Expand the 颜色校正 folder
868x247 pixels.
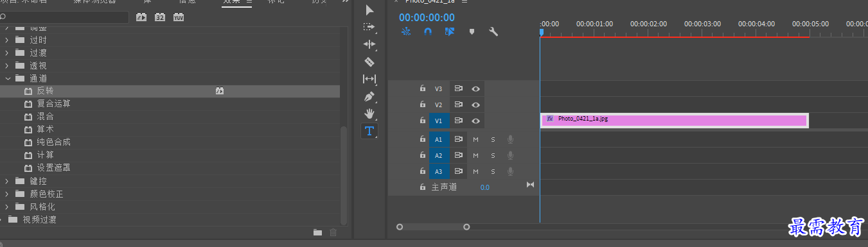(7, 194)
